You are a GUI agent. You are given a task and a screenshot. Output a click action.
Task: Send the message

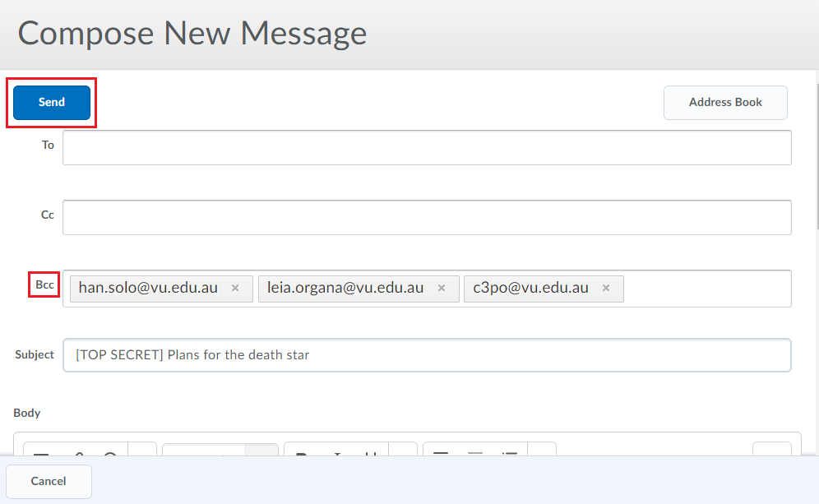point(52,103)
